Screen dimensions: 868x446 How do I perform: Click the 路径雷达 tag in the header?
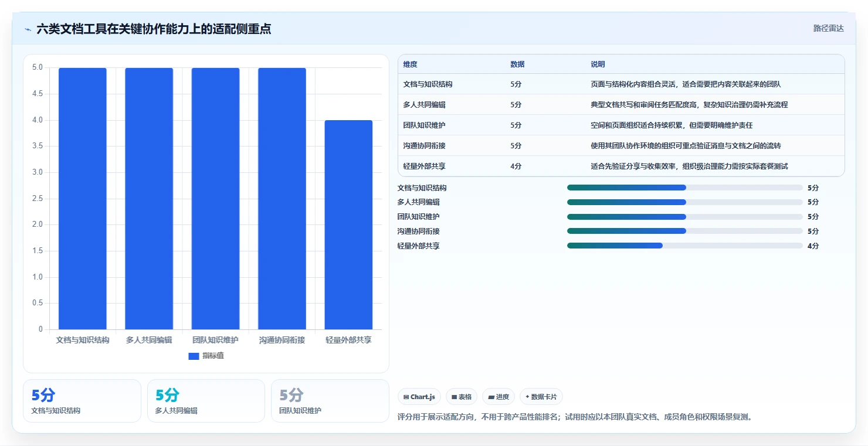[829, 28]
